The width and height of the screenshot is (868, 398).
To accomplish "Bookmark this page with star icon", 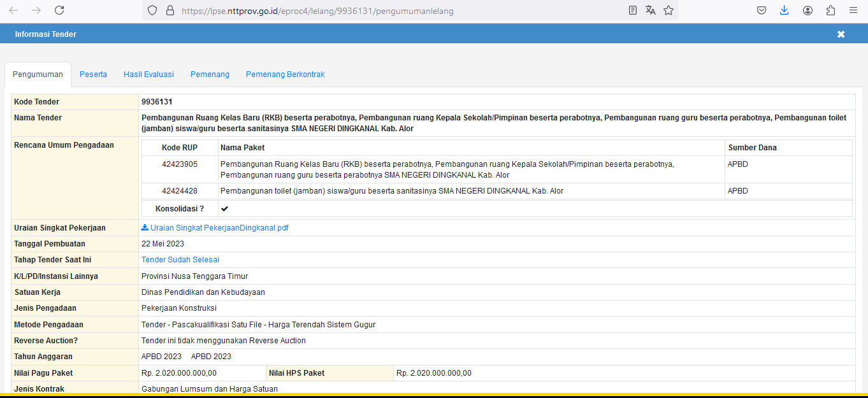I will pyautogui.click(x=669, y=10).
